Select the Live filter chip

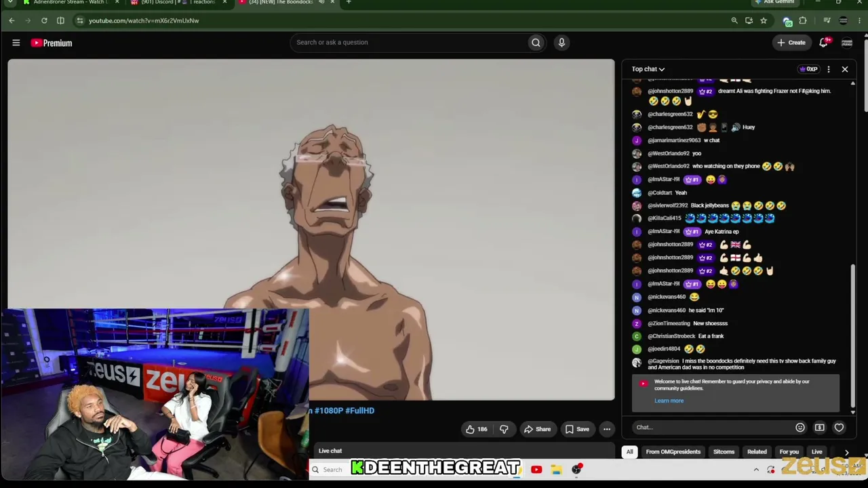(817, 452)
